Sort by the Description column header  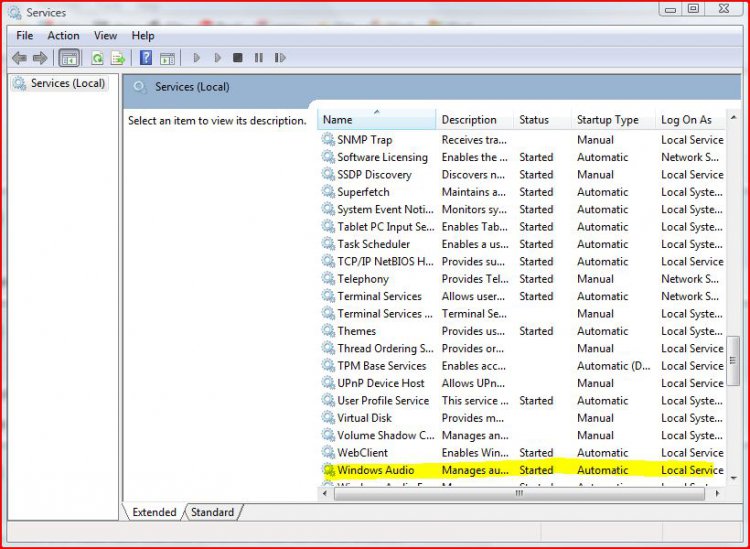(x=475, y=120)
